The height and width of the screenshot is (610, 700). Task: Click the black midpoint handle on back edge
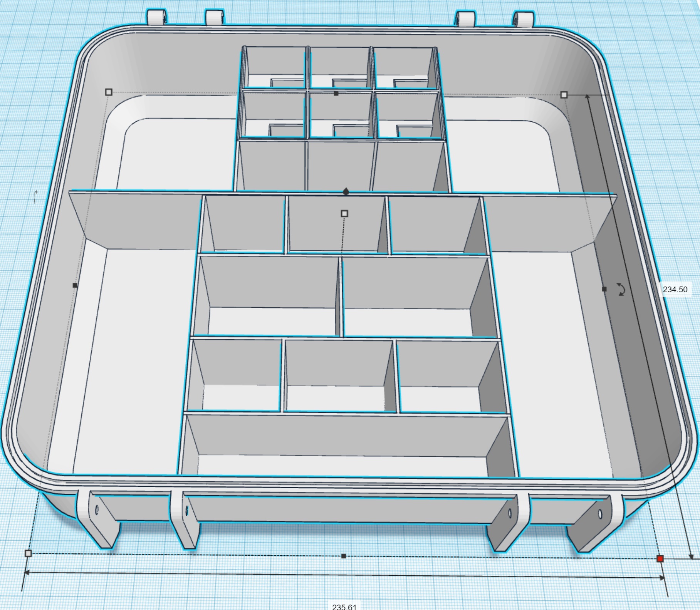point(336,93)
